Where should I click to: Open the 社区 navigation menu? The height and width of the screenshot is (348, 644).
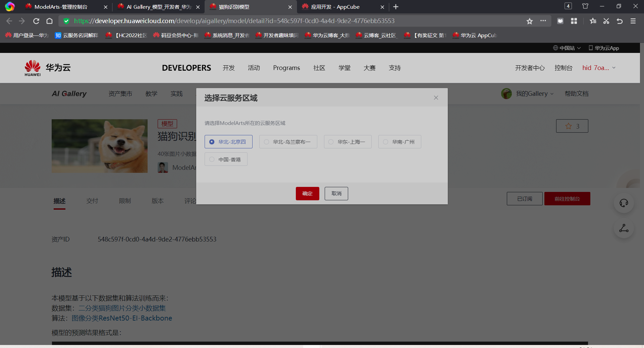(x=319, y=68)
